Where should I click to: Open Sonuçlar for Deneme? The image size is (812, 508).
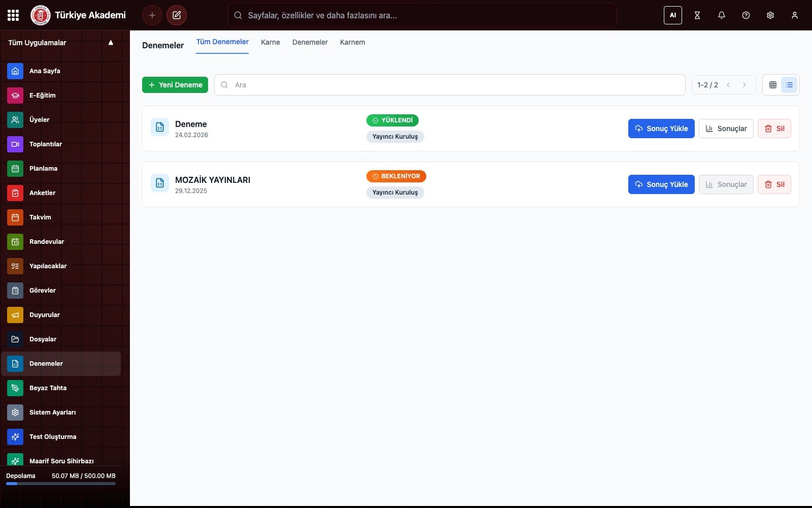click(x=726, y=129)
